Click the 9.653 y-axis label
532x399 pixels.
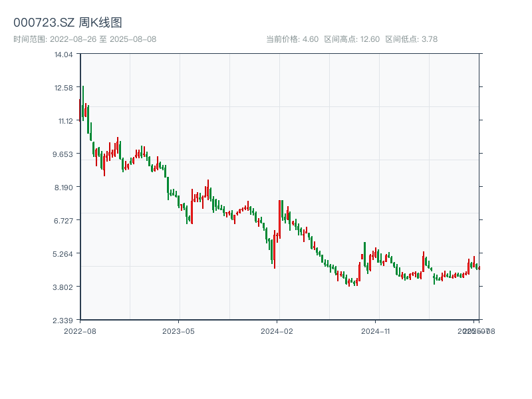(63, 154)
